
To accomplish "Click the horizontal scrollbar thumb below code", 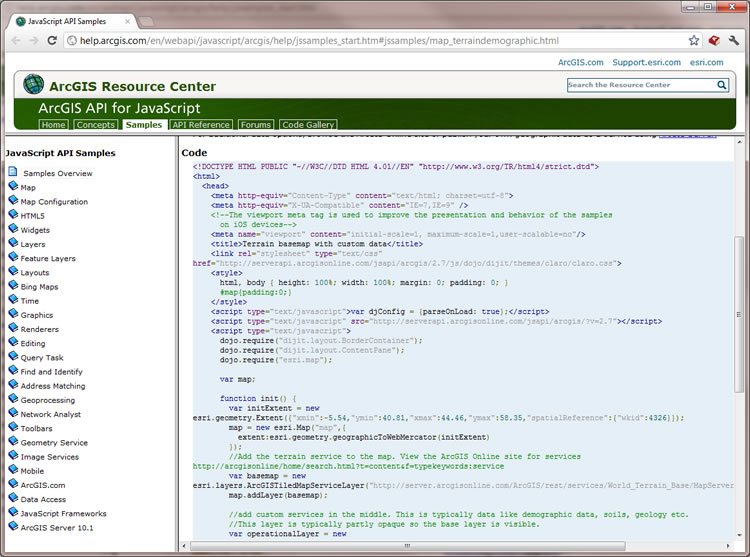I will tap(408, 546).
